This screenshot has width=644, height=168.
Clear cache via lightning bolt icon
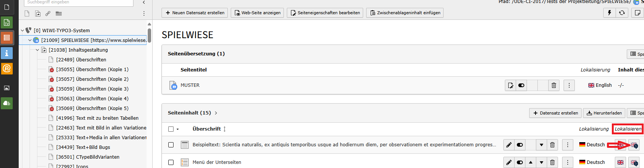(x=610, y=13)
